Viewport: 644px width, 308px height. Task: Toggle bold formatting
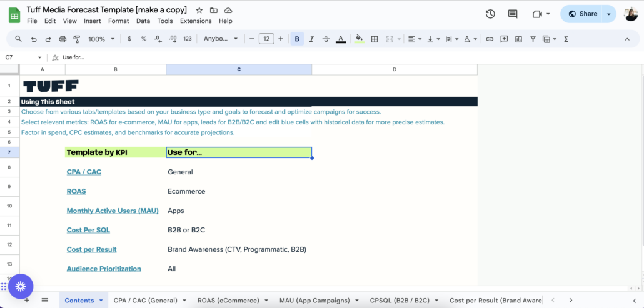pos(297,39)
